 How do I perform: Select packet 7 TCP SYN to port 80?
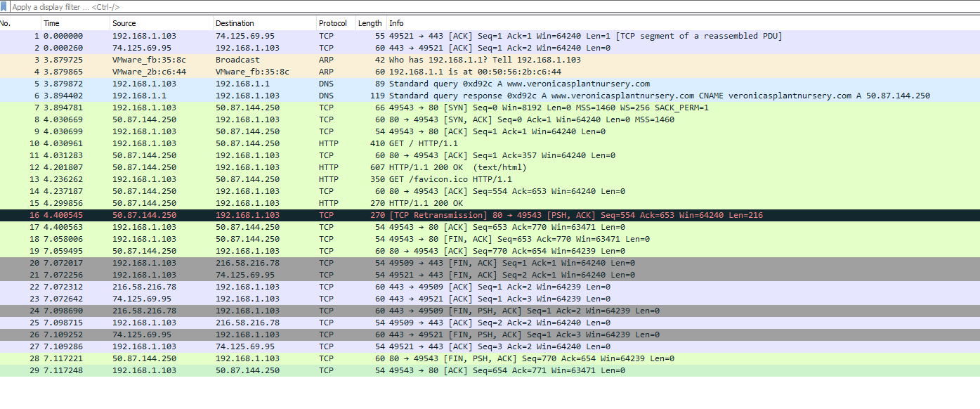pyautogui.click(x=490, y=108)
